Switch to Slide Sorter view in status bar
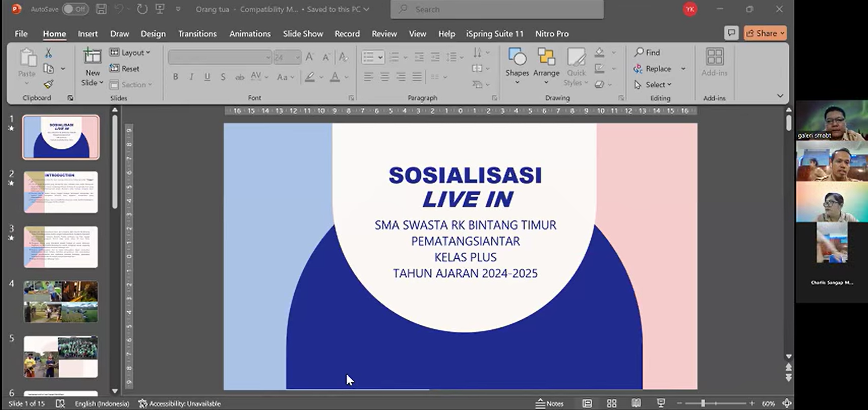The width and height of the screenshot is (868, 410). pyautogui.click(x=612, y=403)
